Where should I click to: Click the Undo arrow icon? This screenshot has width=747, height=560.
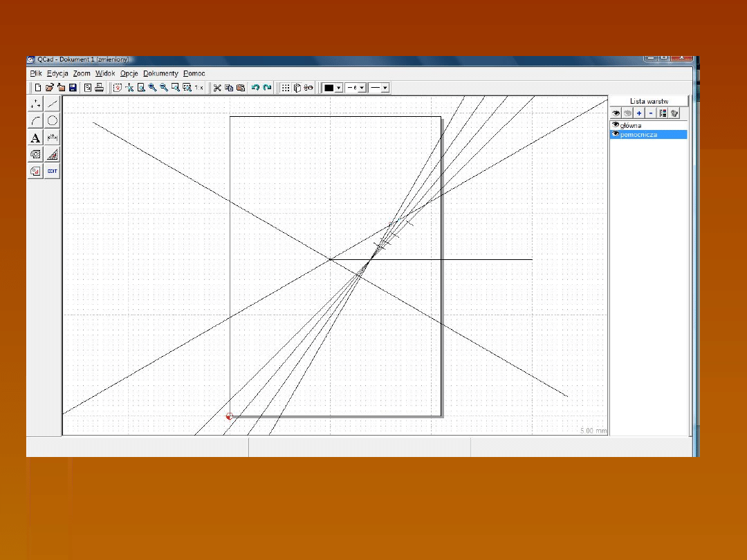click(255, 88)
